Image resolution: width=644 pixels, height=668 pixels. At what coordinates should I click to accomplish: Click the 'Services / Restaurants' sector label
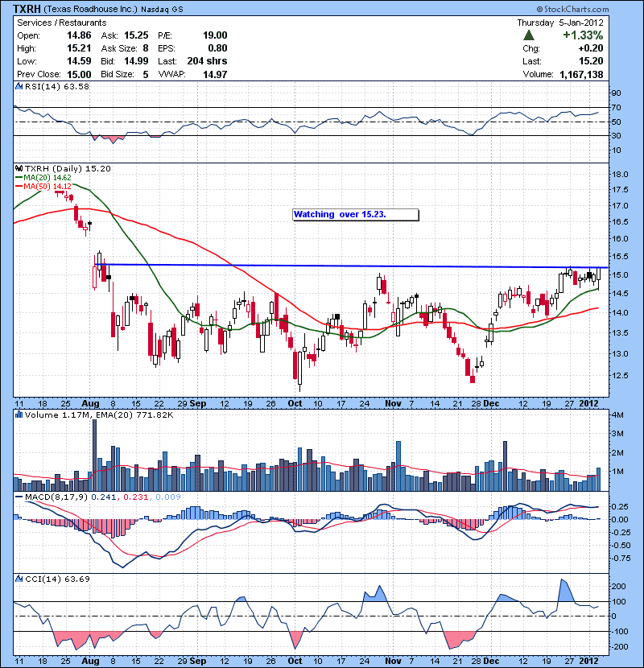62,23
